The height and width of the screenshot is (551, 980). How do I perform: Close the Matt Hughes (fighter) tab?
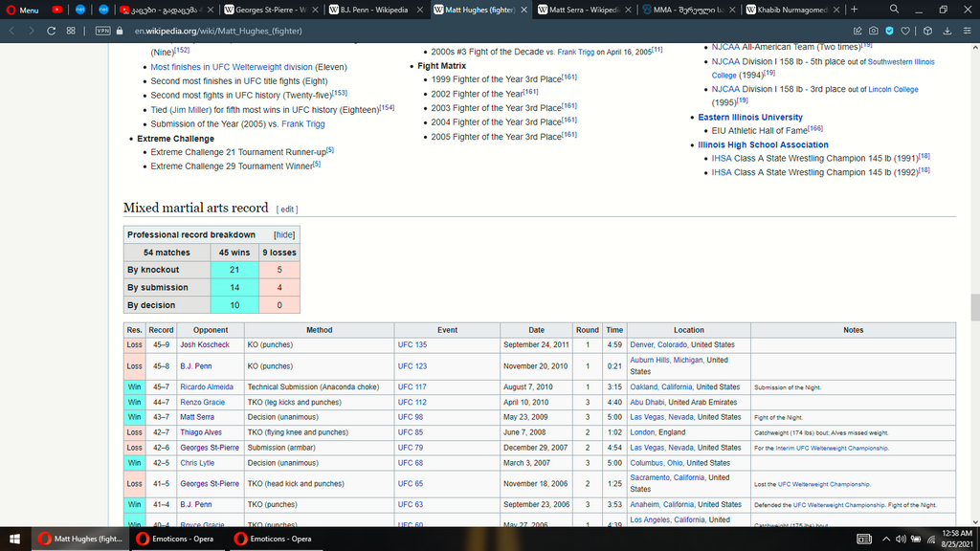[523, 10]
